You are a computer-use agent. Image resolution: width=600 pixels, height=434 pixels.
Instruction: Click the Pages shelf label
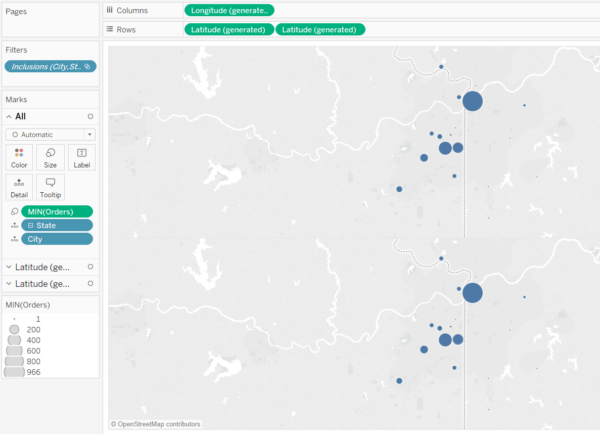coord(16,11)
